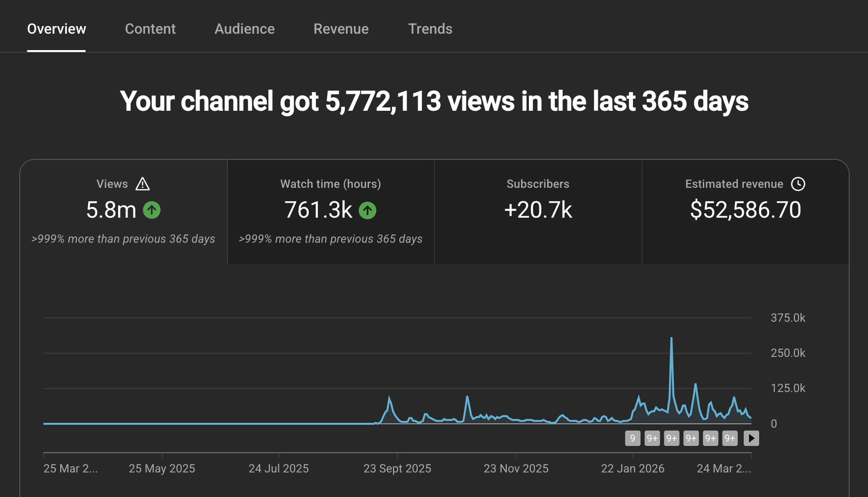Select the Watch time (hours) card
Viewport: 868px width, 497px height.
coord(331,212)
